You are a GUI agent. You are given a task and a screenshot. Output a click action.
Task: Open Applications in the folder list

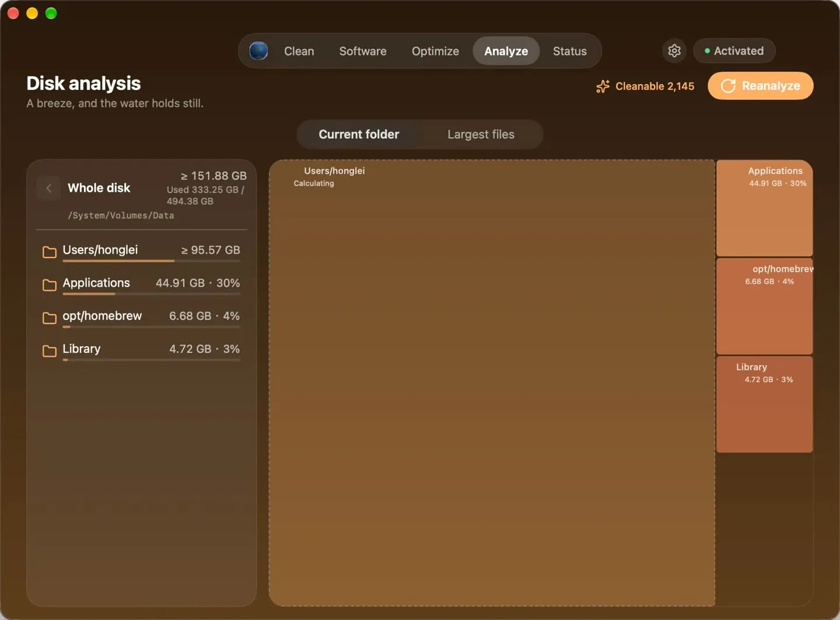pyautogui.click(x=141, y=284)
